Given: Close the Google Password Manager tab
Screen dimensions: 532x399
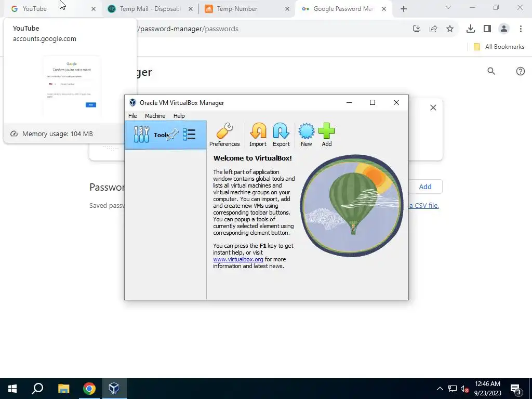Looking at the screenshot, I should (384, 9).
